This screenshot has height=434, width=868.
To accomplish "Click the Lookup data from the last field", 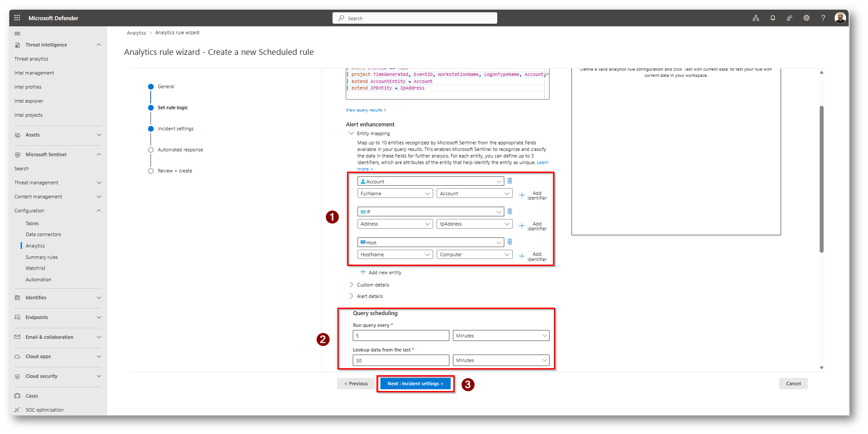I will tap(400, 360).
